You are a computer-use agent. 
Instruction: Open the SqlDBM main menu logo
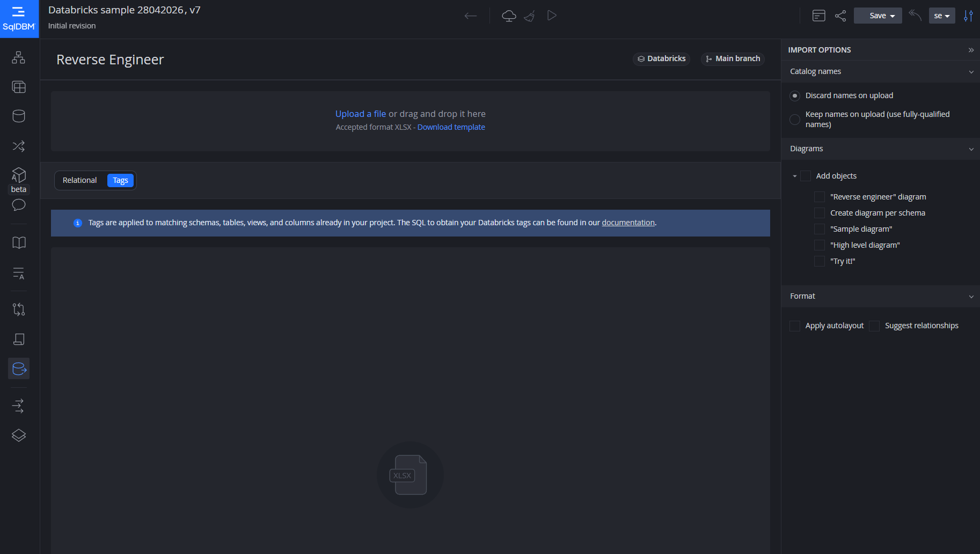pos(19,19)
